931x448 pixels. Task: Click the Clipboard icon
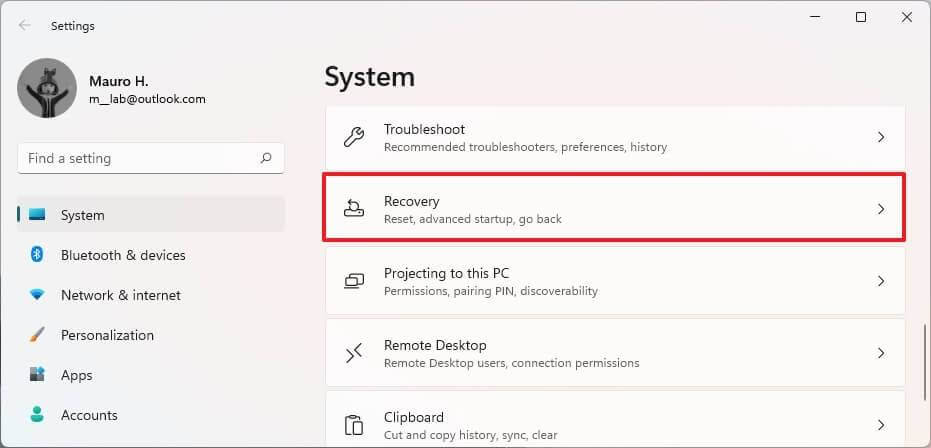click(354, 425)
